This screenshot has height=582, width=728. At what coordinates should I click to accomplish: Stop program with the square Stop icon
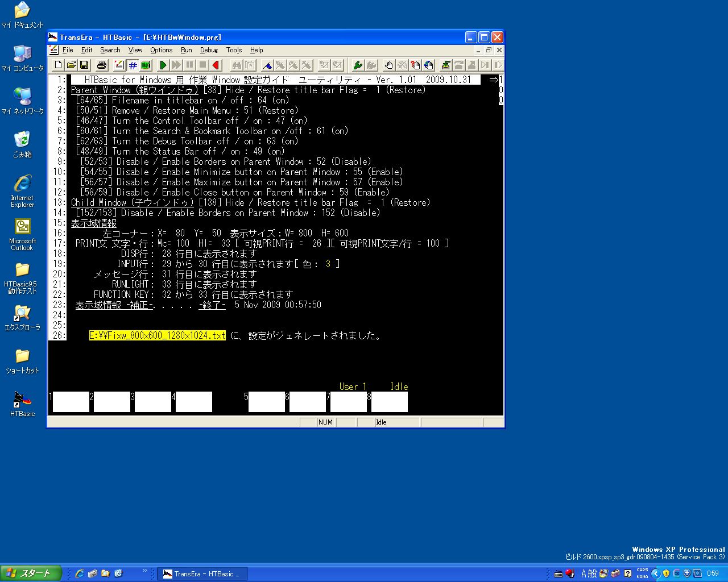pyautogui.click(x=202, y=65)
